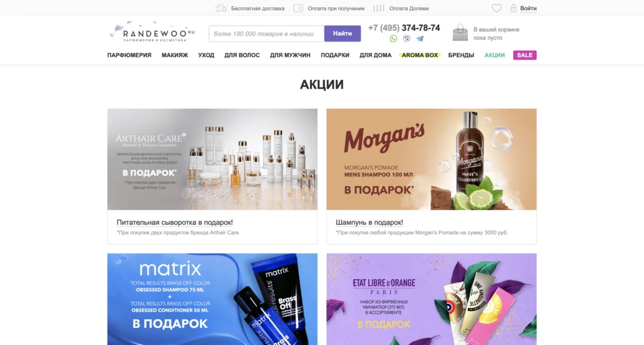Click the purple Найти search button
The image size is (644, 345).
(343, 34)
